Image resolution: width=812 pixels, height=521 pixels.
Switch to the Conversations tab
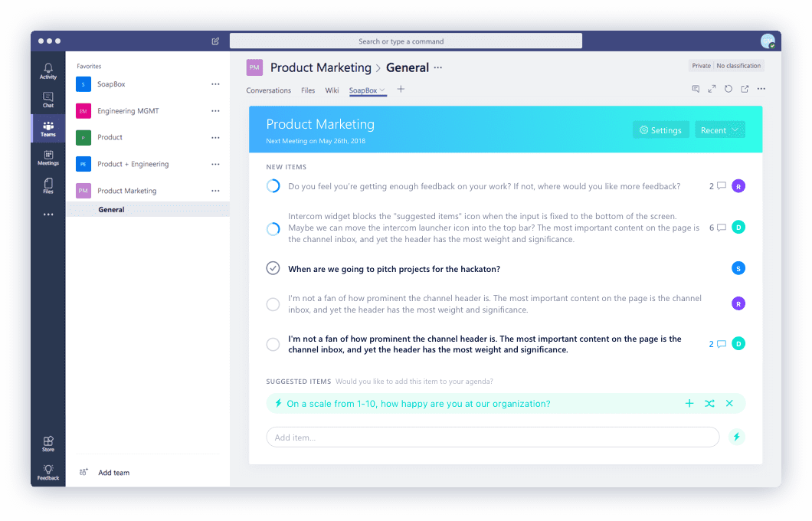pyautogui.click(x=268, y=90)
